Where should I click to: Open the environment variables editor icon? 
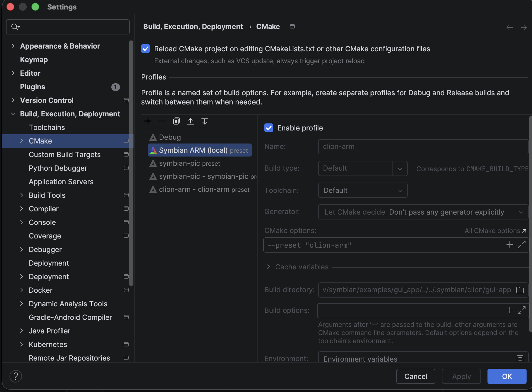520,359
